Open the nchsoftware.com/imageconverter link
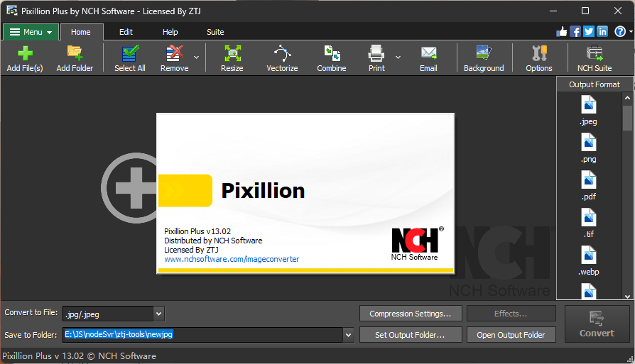Image resolution: width=635 pixels, height=364 pixels. [232, 259]
